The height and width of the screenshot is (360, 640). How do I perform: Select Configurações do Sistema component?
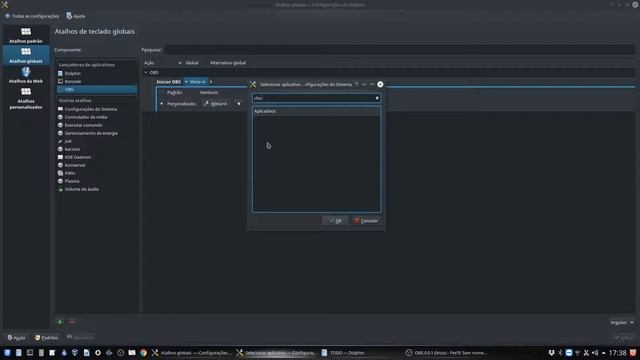[x=91, y=109]
